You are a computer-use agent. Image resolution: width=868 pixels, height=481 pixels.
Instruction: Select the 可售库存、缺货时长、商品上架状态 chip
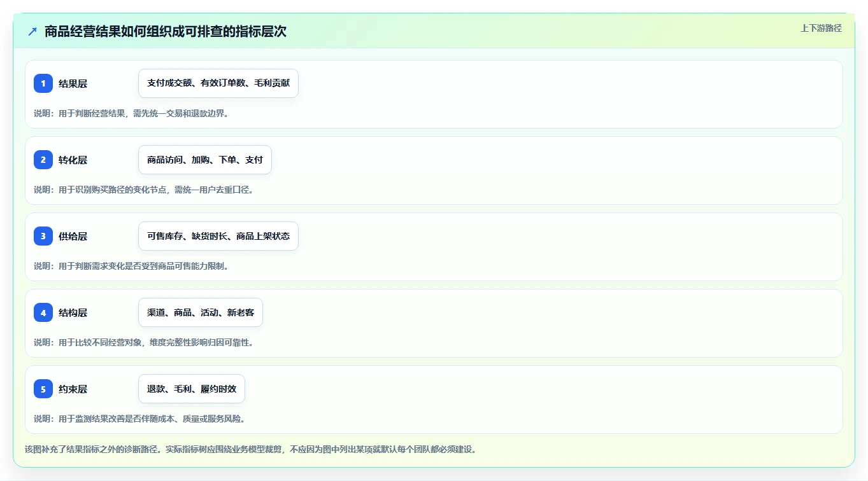[218, 236]
